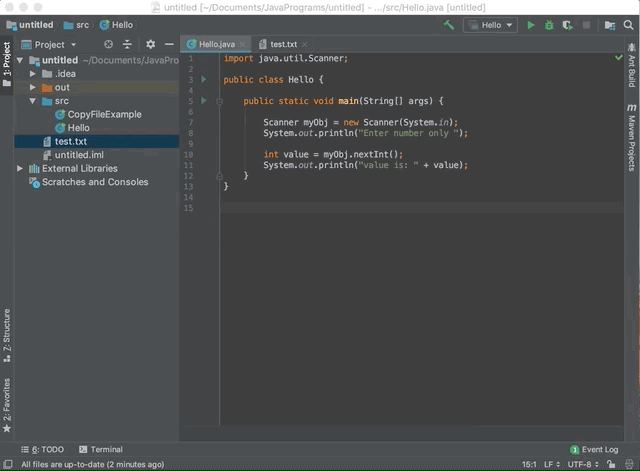640x471 pixels.
Task: Open the Project Structure icon
Action: click(x=610, y=25)
